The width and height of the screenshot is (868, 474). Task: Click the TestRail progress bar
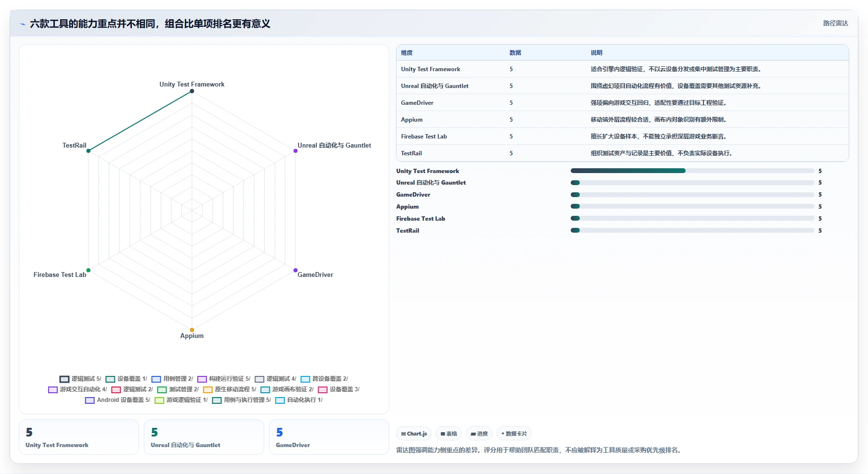[692, 230]
